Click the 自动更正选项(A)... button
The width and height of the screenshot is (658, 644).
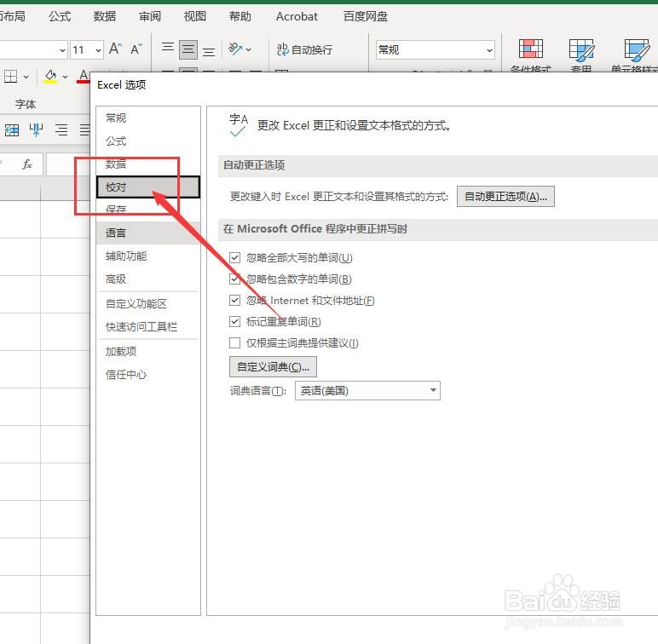[x=505, y=196]
